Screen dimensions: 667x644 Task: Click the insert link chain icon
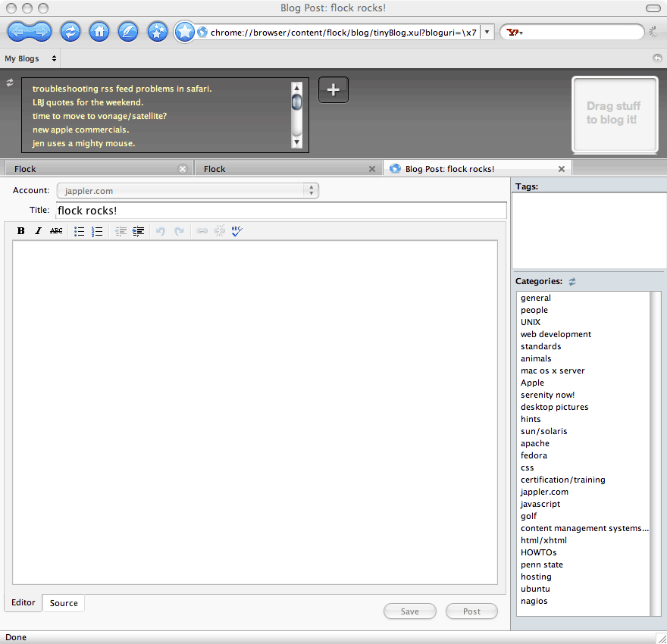point(202,231)
